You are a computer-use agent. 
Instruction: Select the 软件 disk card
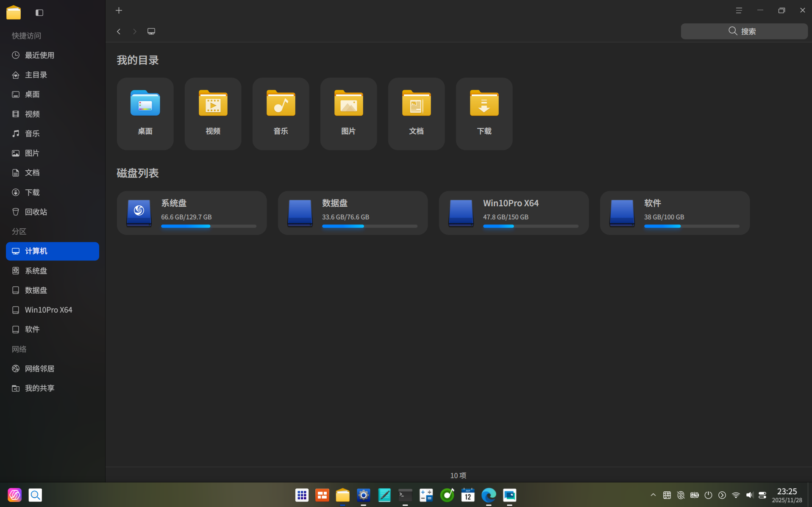click(x=675, y=213)
